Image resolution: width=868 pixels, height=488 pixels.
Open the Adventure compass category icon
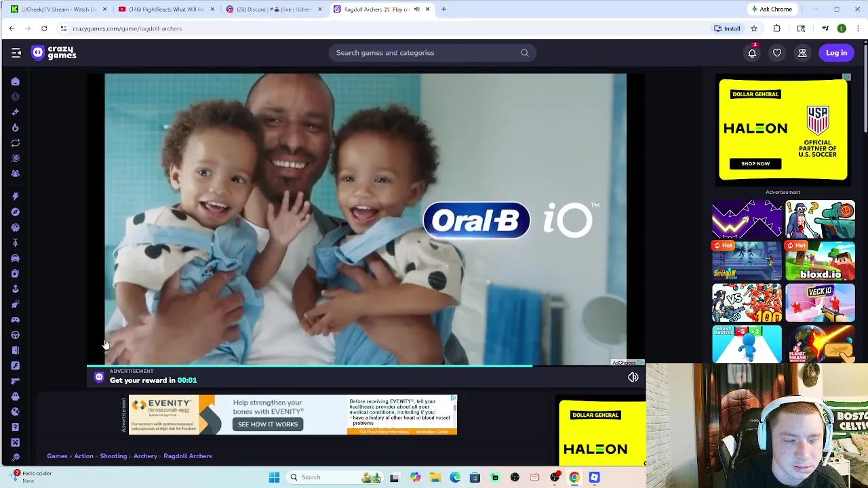pyautogui.click(x=15, y=211)
